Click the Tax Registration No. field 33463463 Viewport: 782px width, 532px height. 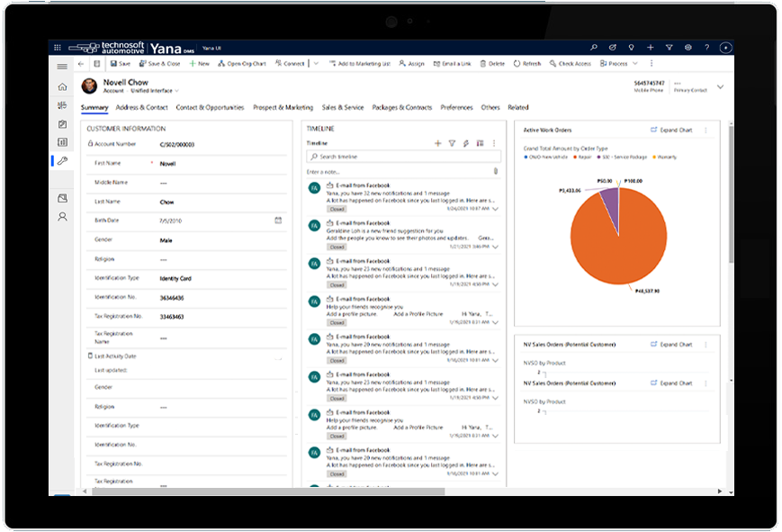click(x=172, y=317)
